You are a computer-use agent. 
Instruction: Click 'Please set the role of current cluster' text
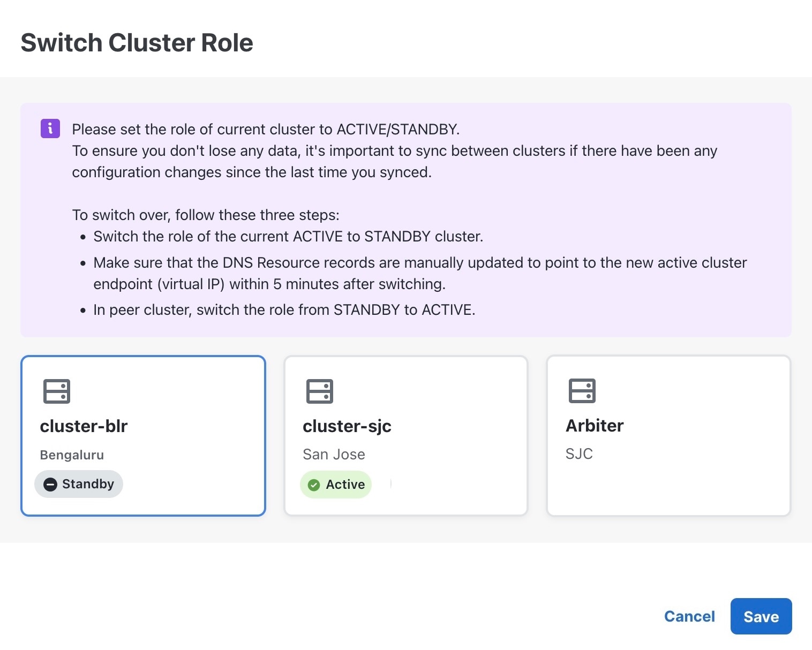coord(266,130)
